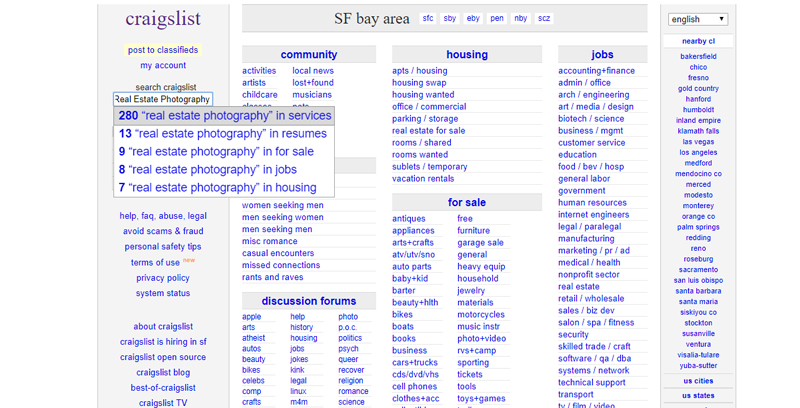Select the 9 results in for sale suggestion

[224, 151]
